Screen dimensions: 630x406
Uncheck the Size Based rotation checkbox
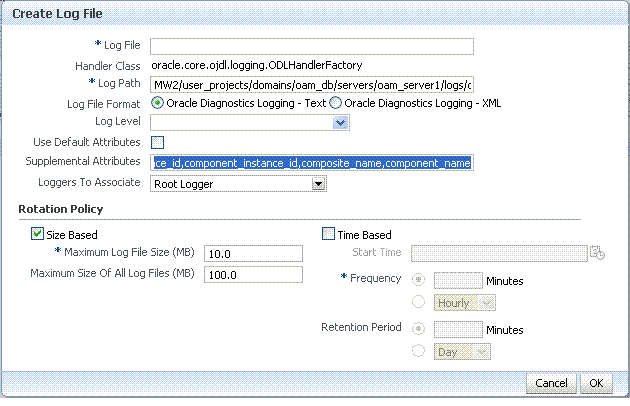tap(37, 234)
